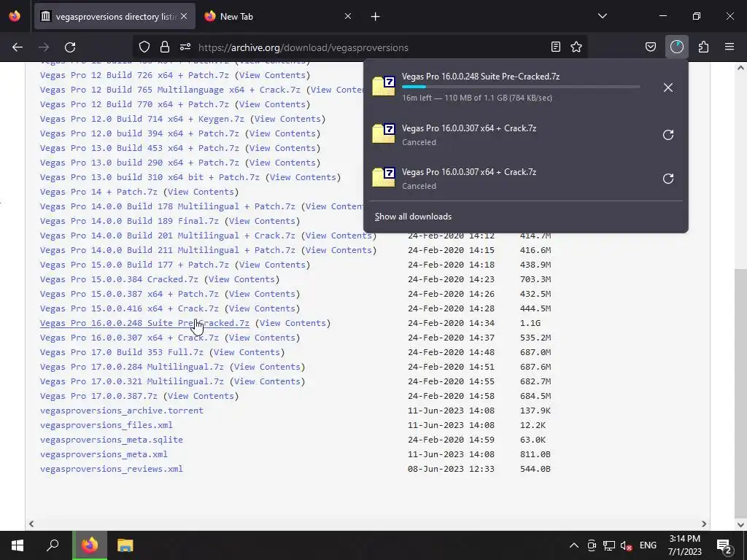
Task: Click the scroll right arrow of horizontal scrollbar
Action: 704,524
